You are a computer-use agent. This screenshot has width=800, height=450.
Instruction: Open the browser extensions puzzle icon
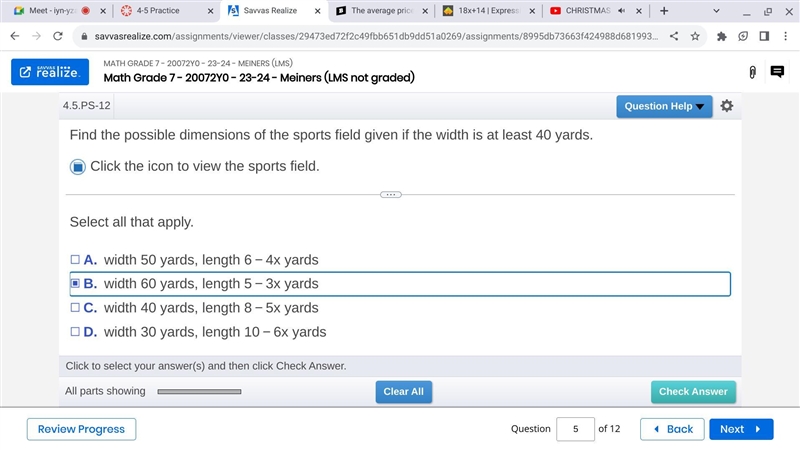tap(721, 36)
